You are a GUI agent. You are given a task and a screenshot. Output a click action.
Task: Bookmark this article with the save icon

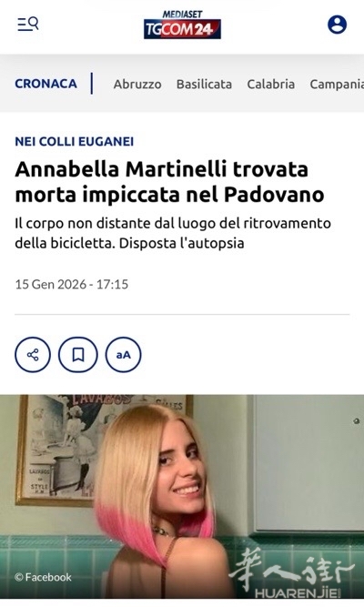coord(78,355)
